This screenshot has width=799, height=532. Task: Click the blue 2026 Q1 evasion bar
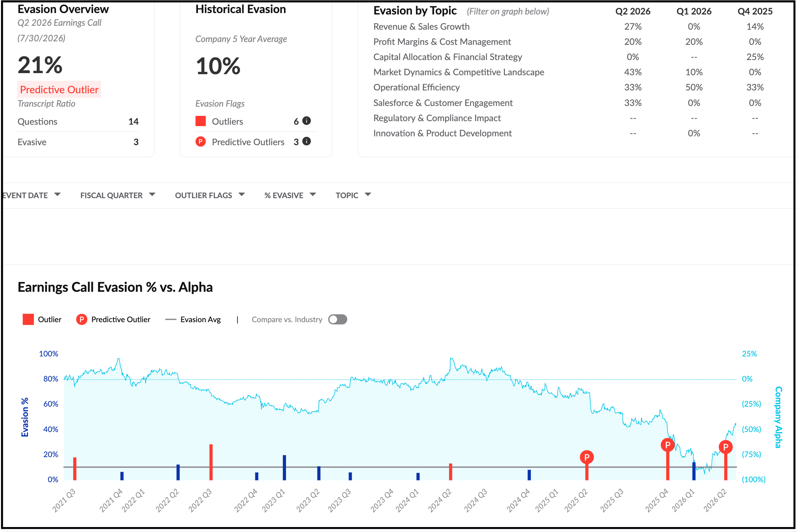pyautogui.click(x=694, y=471)
